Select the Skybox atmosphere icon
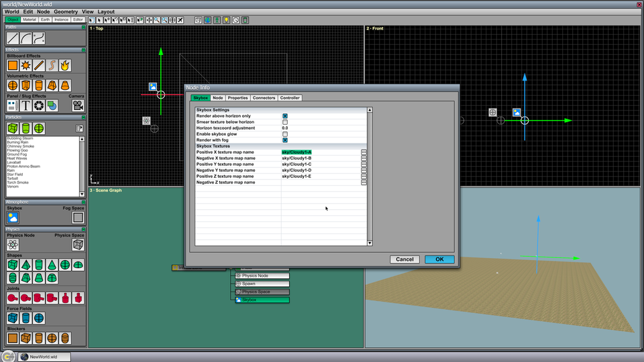 click(x=13, y=217)
